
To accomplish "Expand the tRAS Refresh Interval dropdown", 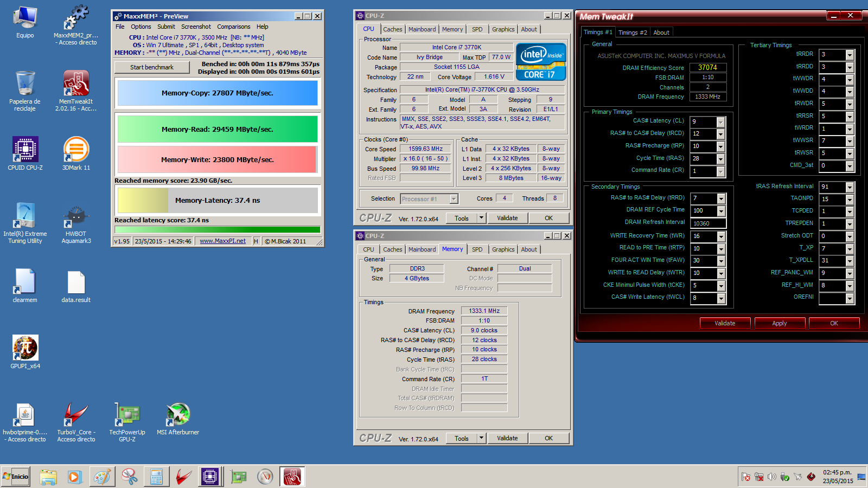I will [x=850, y=187].
